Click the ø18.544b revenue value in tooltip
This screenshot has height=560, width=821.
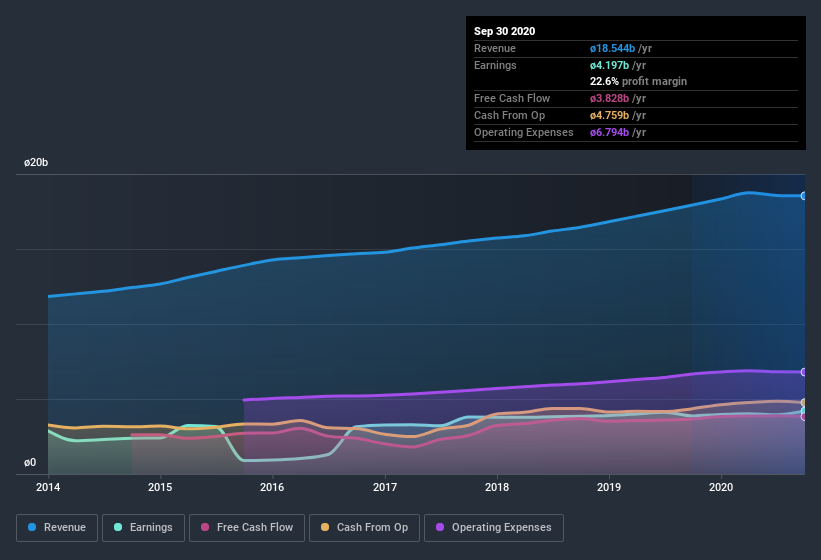point(613,48)
